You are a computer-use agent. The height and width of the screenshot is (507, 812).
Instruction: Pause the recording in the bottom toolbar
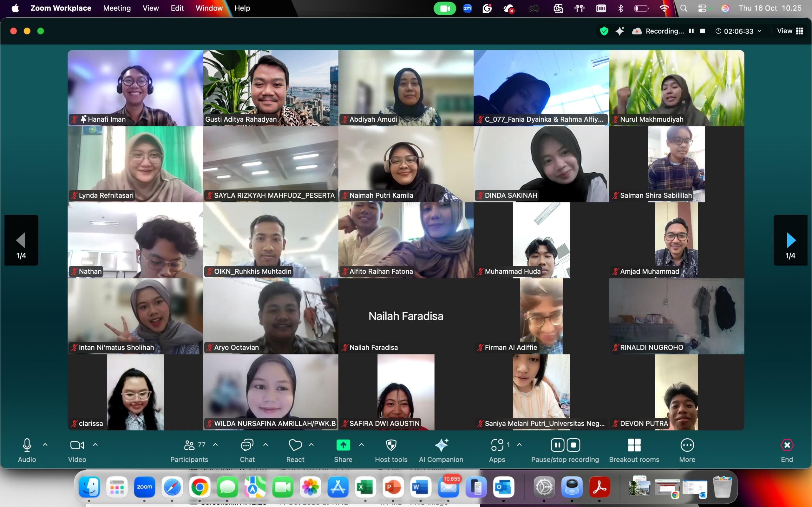click(557, 445)
